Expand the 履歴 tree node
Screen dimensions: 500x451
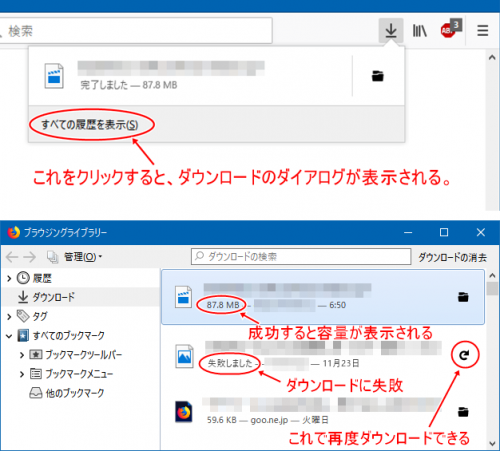pyautogui.click(x=9, y=278)
